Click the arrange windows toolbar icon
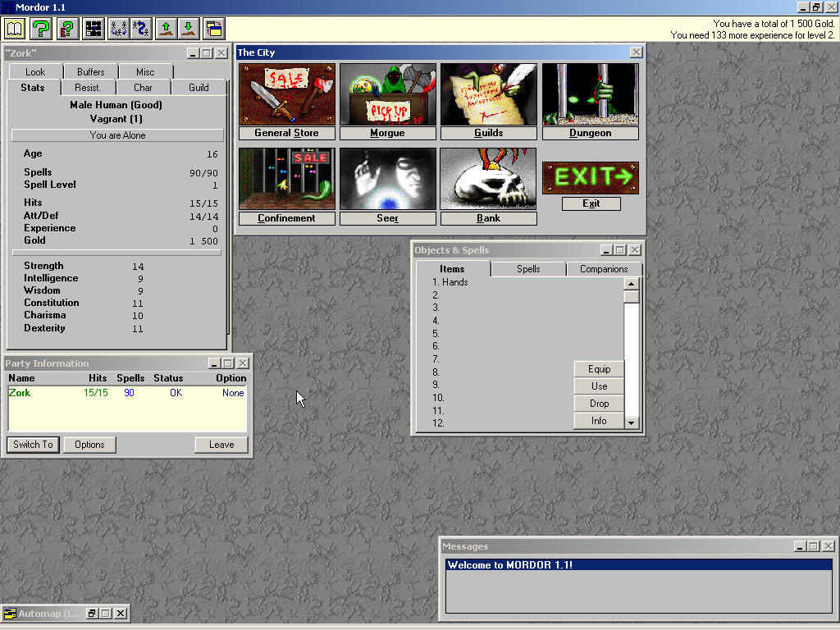The image size is (840, 630). [x=214, y=29]
